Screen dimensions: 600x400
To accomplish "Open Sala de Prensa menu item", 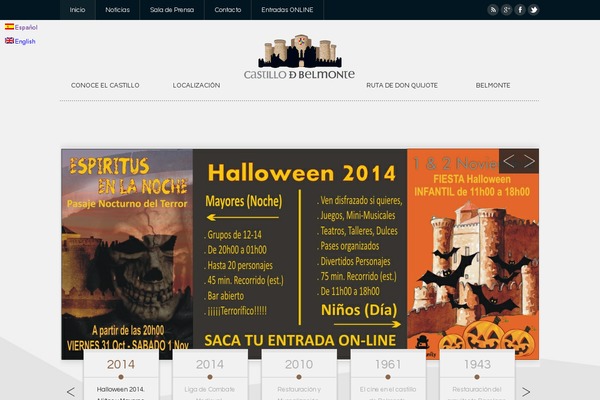I will (x=172, y=10).
